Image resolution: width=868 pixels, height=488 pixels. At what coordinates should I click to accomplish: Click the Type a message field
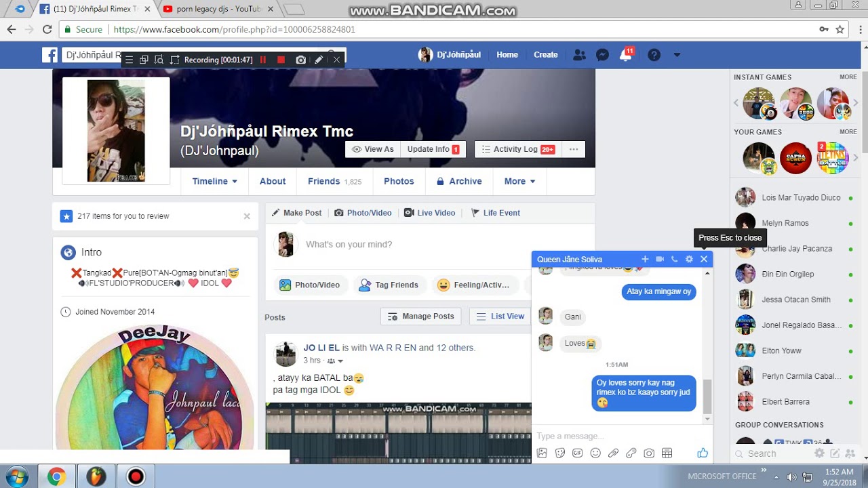[620, 436]
